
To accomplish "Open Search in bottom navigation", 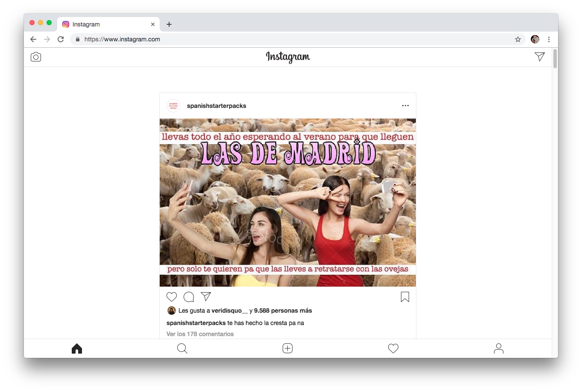I will click(182, 348).
